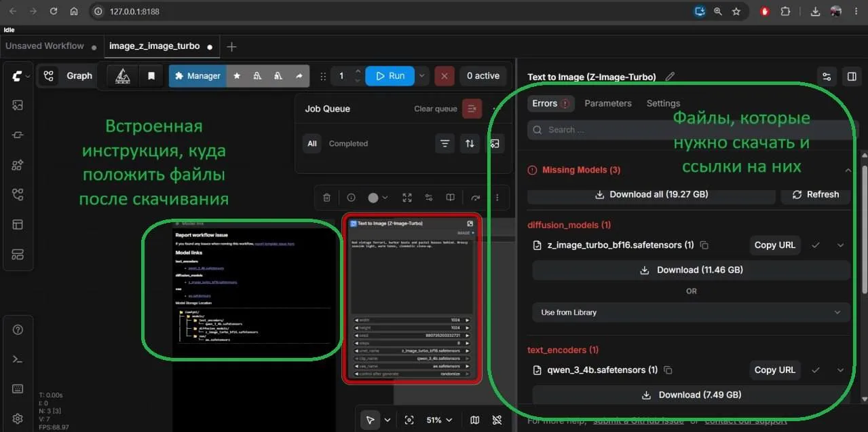The width and height of the screenshot is (868, 432).
Task: Click the Copy URL button for qwen_3_4b
Action: coord(775,370)
